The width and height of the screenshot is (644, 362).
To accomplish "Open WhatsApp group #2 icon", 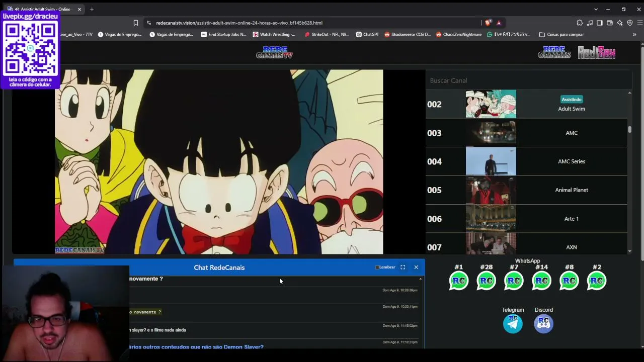I will click(x=597, y=281).
